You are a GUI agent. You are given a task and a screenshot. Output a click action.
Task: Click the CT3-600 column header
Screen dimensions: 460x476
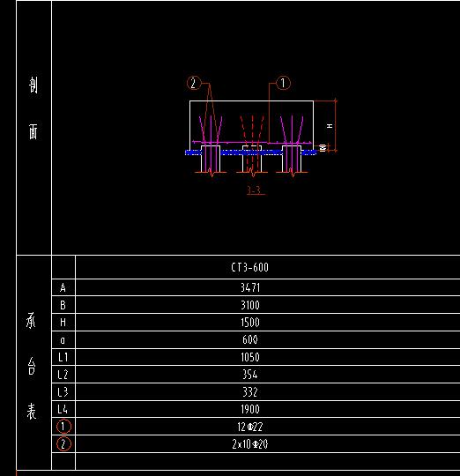pyautogui.click(x=249, y=267)
